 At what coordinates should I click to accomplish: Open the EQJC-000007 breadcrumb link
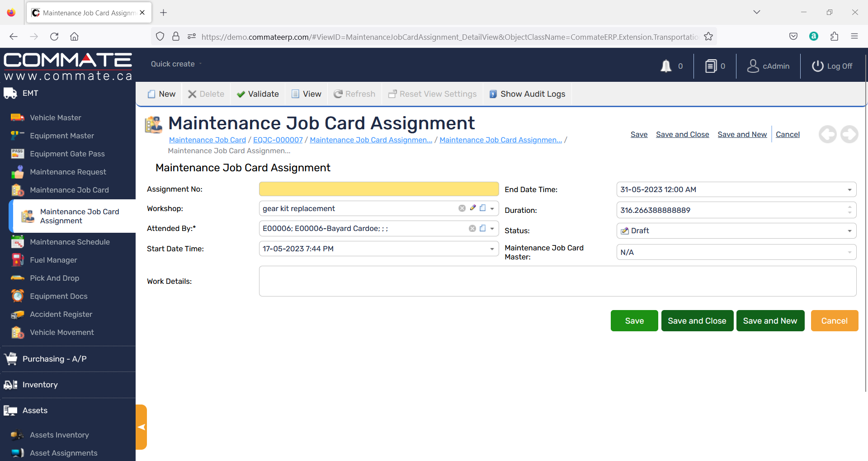[x=278, y=140]
